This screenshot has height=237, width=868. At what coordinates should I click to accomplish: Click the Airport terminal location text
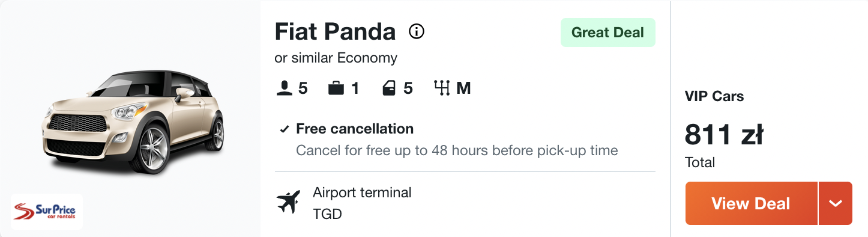point(362,192)
